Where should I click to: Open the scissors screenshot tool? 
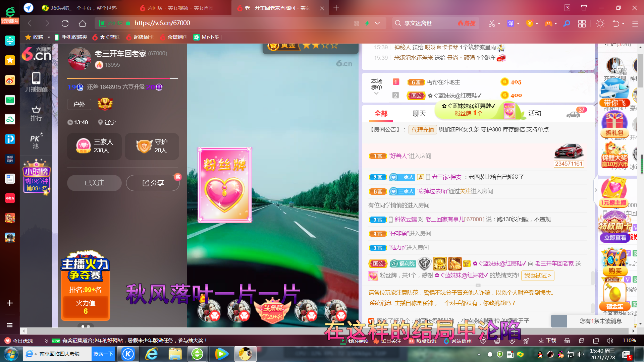click(x=491, y=23)
